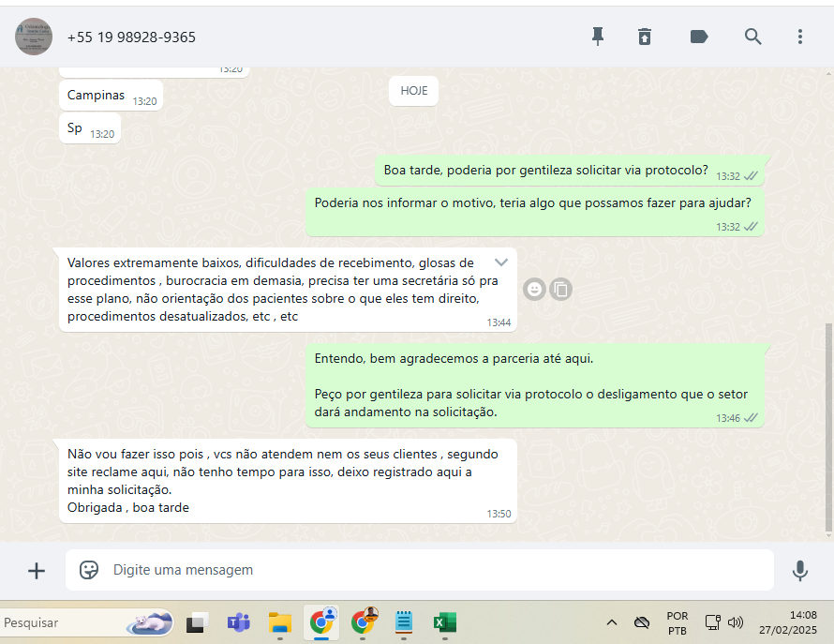Screen dimensions: 834x644
Task: Start voice recording with microphone icon
Action: (800, 571)
